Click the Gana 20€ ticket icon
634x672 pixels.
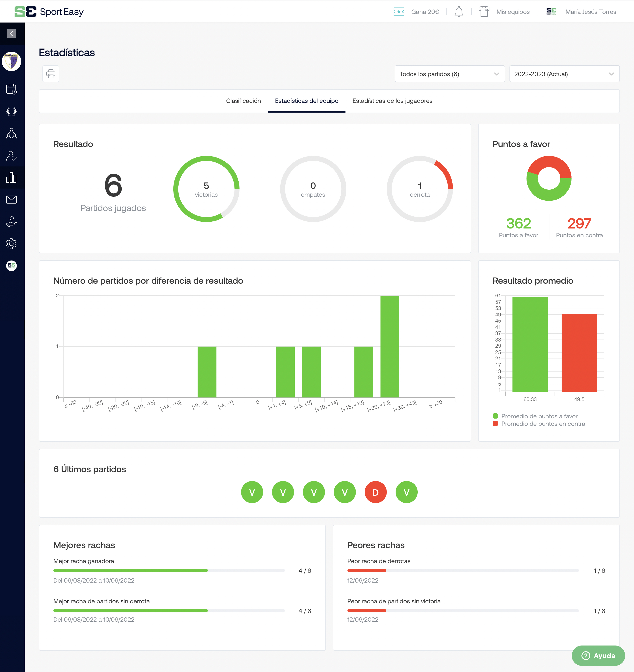tap(399, 12)
